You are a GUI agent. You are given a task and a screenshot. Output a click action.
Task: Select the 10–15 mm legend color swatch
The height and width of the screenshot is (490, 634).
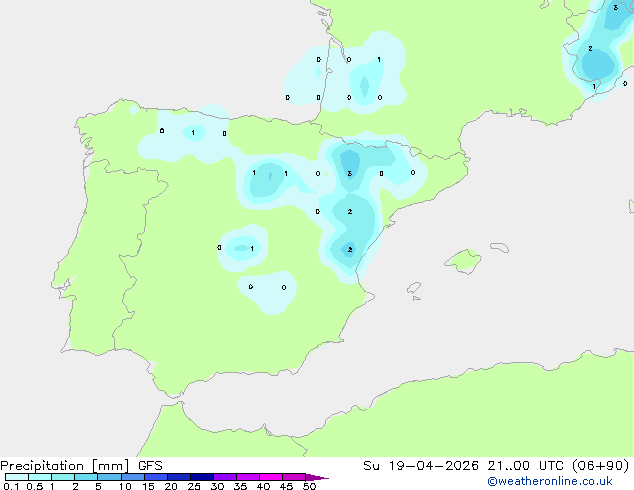click(132, 477)
